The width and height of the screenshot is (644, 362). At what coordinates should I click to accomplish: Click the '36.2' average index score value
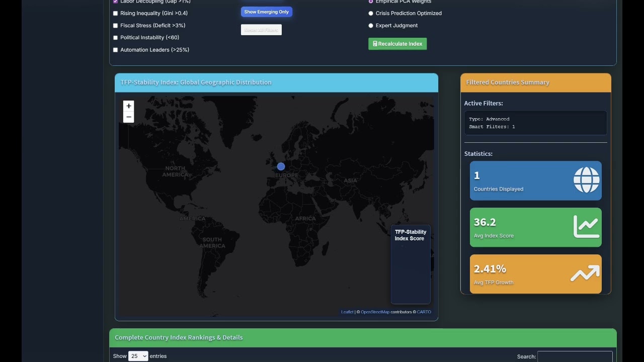(485, 222)
